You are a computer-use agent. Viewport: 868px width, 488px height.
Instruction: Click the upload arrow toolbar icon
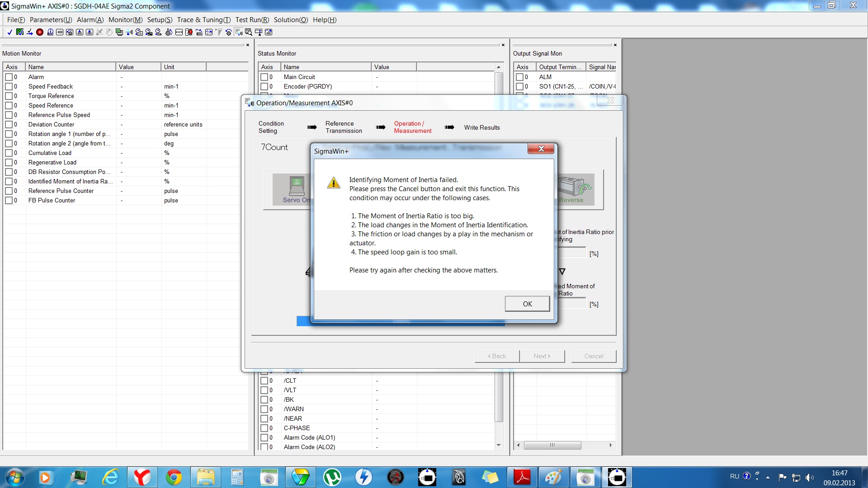click(x=90, y=32)
